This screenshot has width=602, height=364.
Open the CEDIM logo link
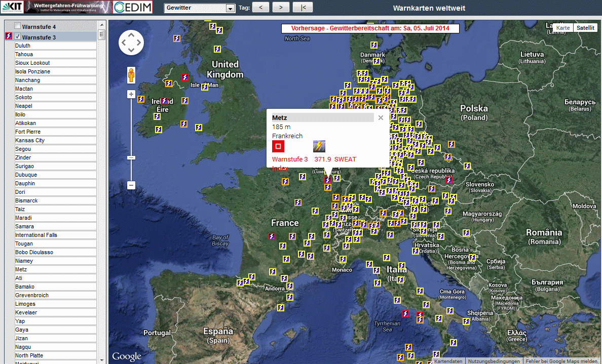[x=133, y=7]
